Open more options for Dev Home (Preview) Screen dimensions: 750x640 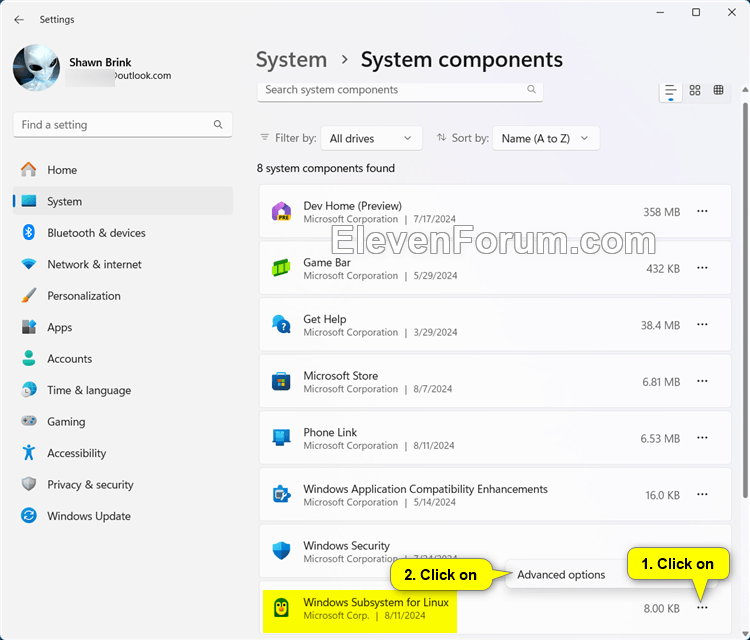point(702,211)
